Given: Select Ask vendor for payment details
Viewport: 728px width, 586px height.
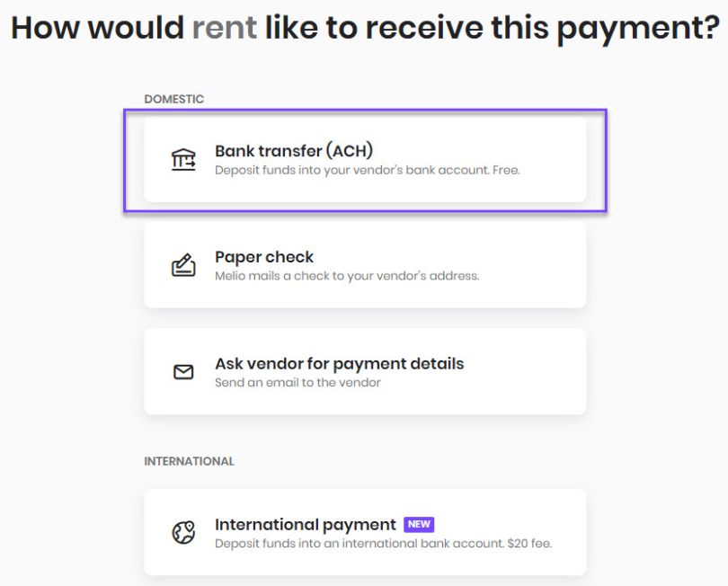Looking at the screenshot, I should [x=364, y=371].
